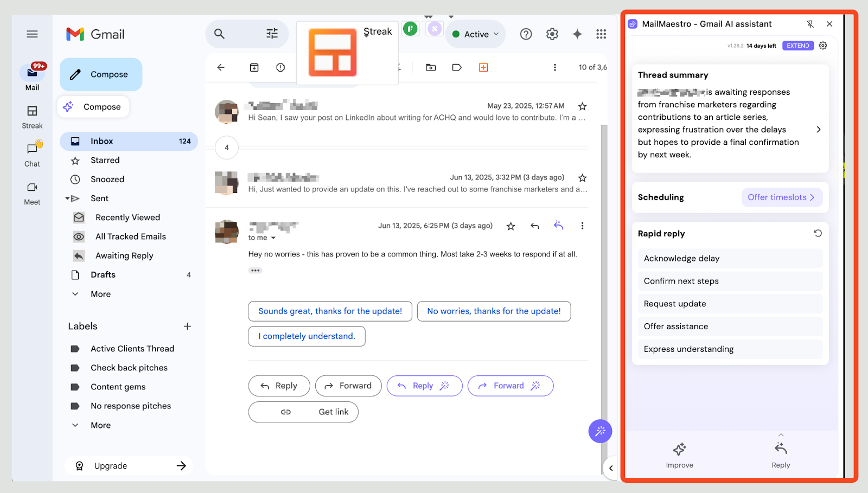Open more options for 6:25 PM message

click(582, 226)
